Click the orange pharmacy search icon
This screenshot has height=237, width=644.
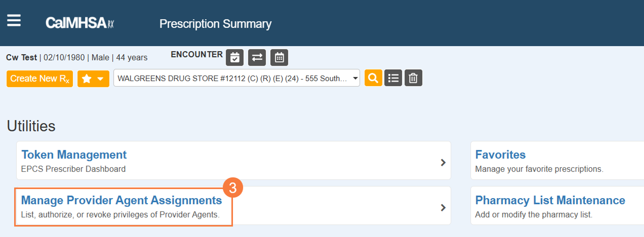[373, 78]
